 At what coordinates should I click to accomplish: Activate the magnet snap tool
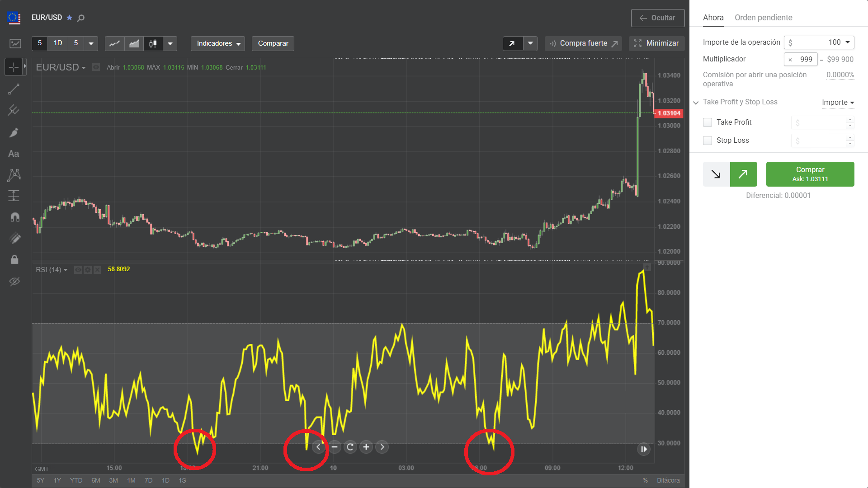pos(14,217)
